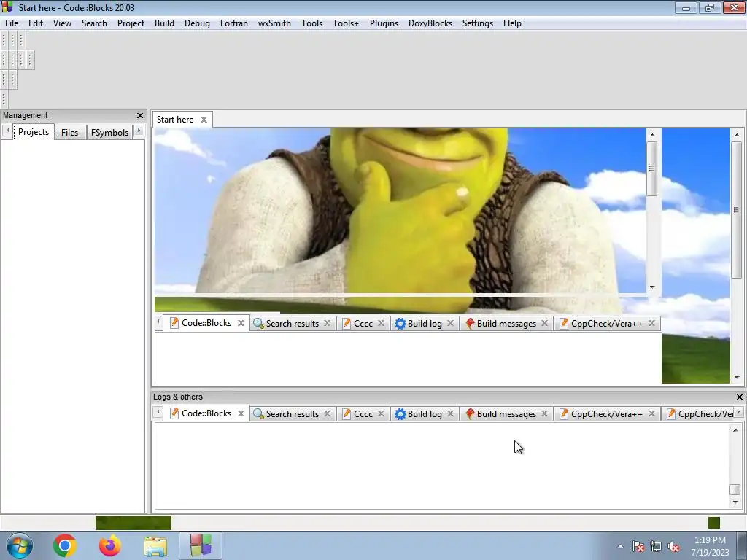Viewport: 747px width, 560px height.
Task: Click the Management tabs right arrow
Action: click(139, 131)
